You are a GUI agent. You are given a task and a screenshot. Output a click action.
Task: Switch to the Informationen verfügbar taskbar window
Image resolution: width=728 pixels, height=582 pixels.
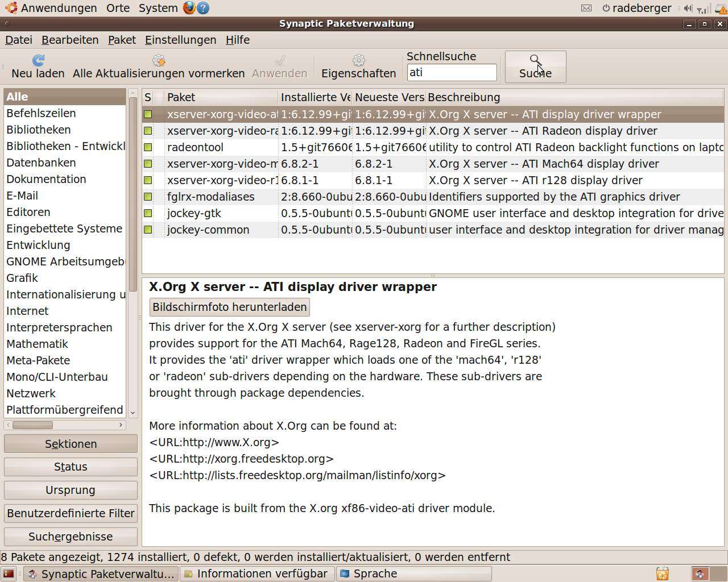pyautogui.click(x=258, y=573)
